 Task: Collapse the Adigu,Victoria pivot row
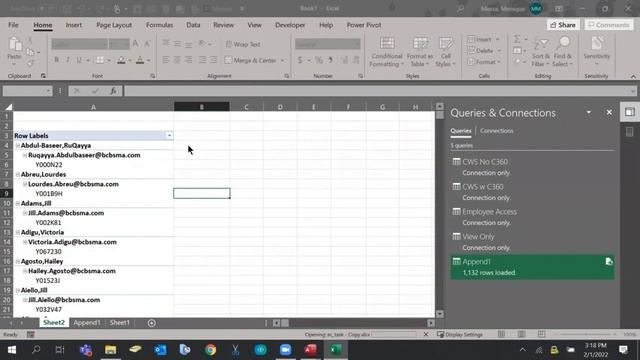tap(18, 233)
